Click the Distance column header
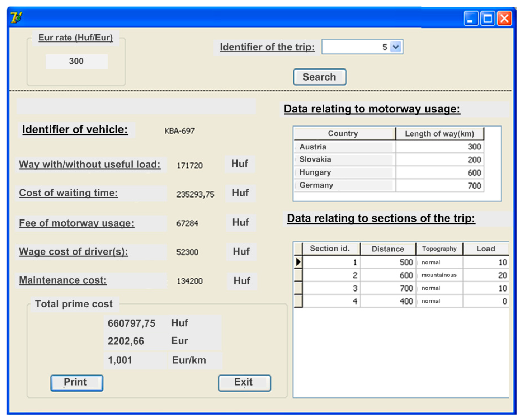Screen dimensions: 522x420 coord(388,249)
